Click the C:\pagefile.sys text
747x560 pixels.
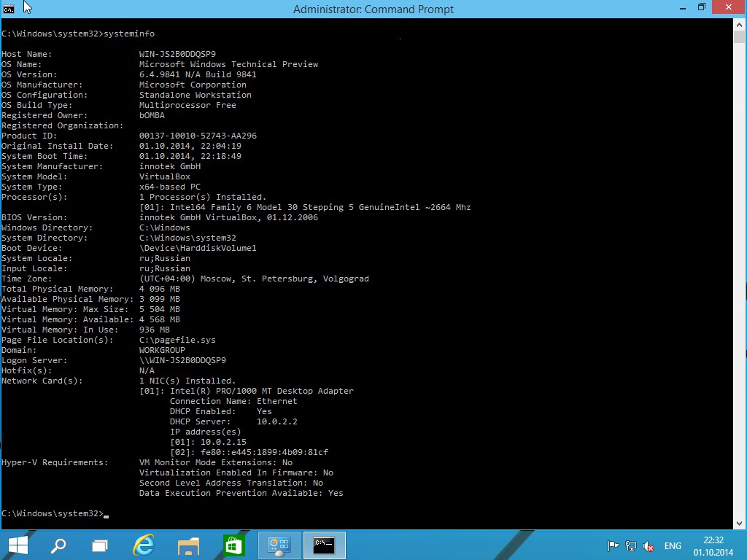177,340
